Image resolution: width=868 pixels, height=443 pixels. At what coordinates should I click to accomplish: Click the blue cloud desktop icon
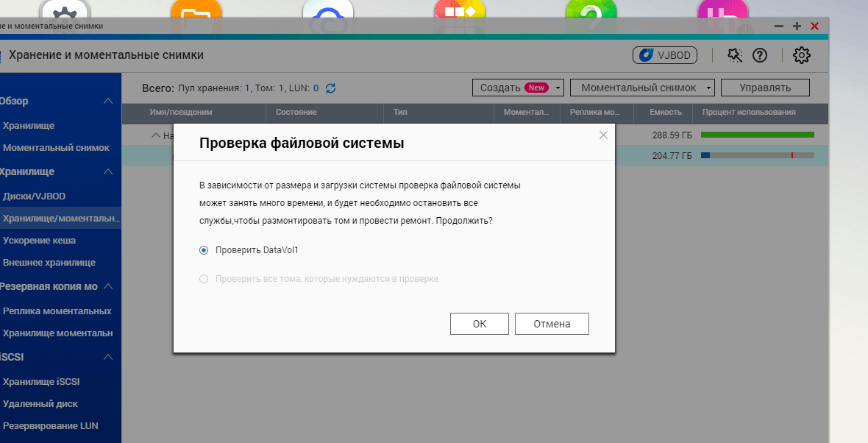point(327,16)
